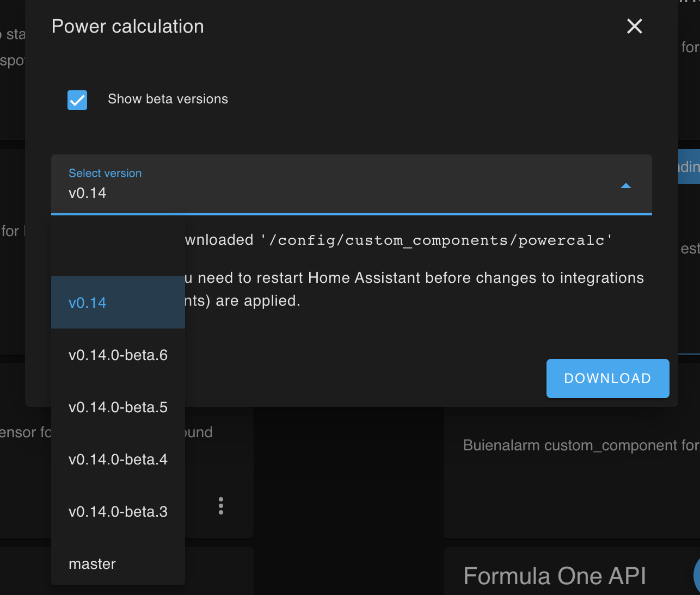700x595 pixels.
Task: Click the blue pending button at the right edge
Action: 690,167
